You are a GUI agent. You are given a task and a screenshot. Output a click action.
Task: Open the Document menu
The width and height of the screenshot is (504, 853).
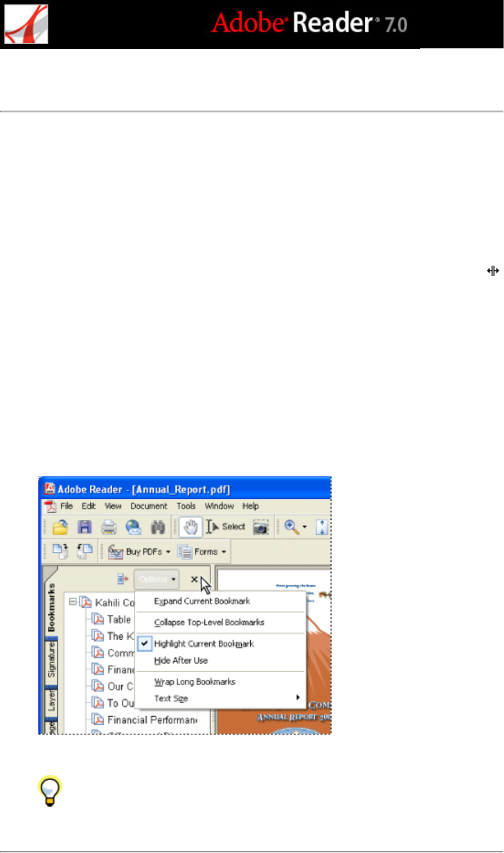coord(149,506)
